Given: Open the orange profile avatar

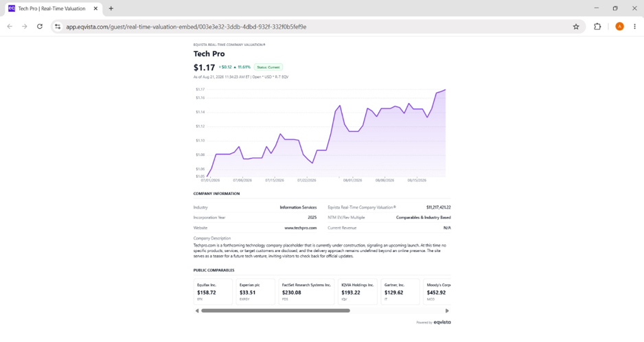Looking at the screenshot, I should [x=619, y=27].
